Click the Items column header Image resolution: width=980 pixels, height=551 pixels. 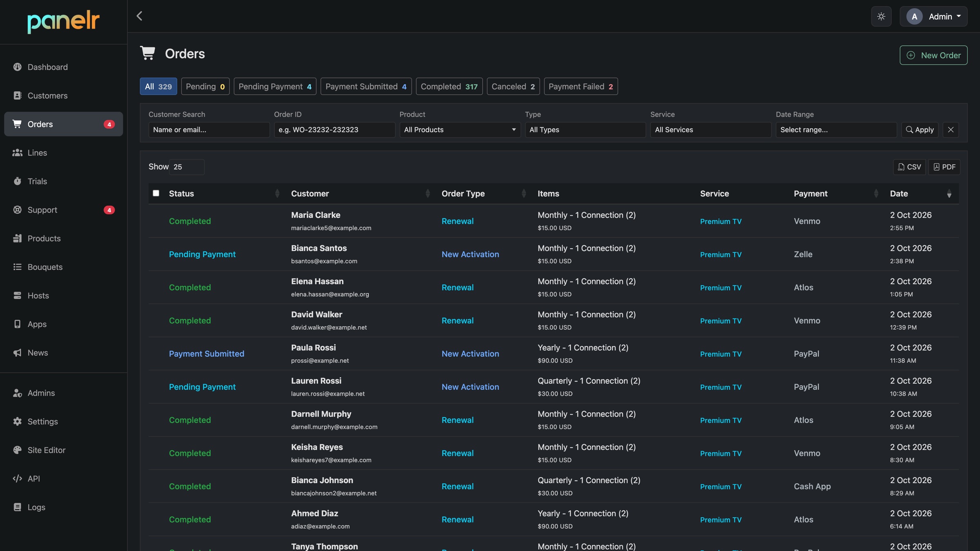click(x=548, y=193)
